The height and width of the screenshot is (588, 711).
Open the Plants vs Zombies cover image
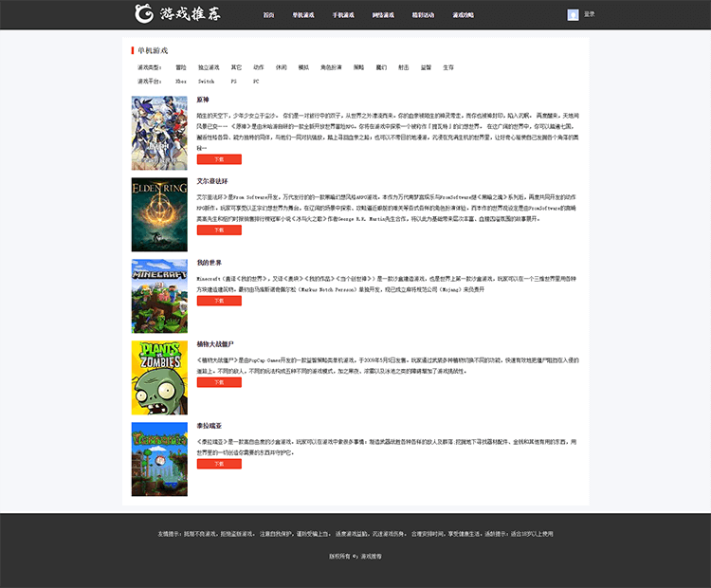pos(159,377)
